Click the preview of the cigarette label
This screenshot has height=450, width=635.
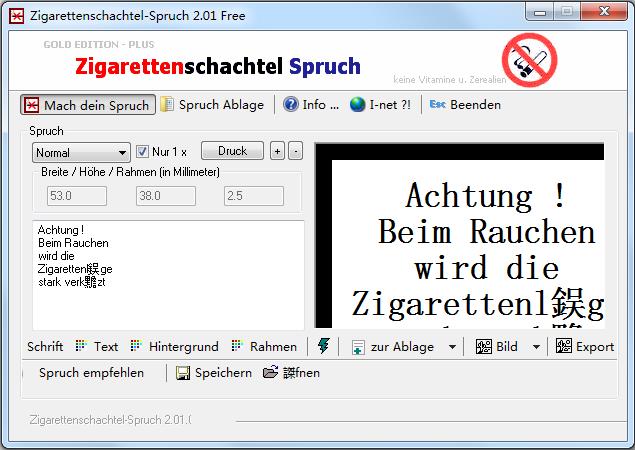point(460,235)
